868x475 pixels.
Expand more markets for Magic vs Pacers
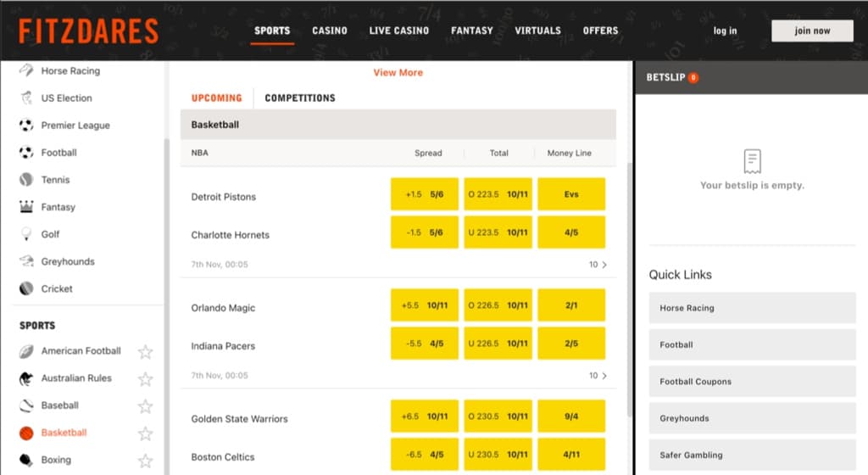pyautogui.click(x=598, y=376)
